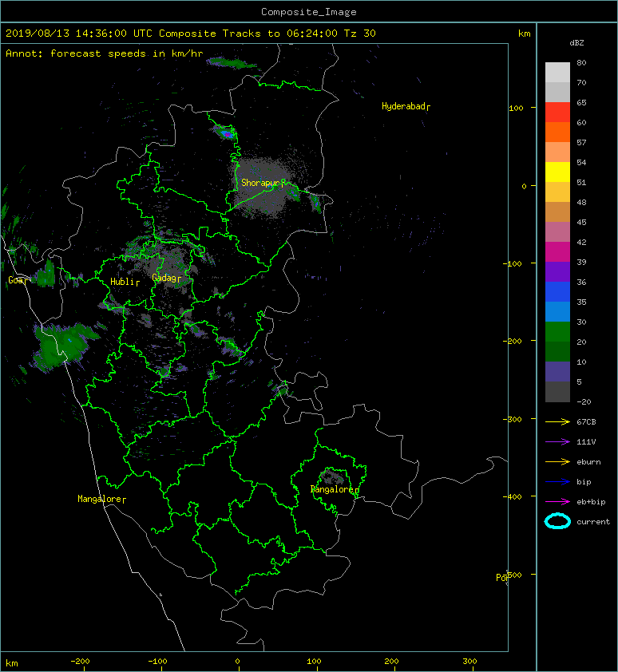The height and width of the screenshot is (672, 618).
Task: Click the Gadag city label
Action: coord(164,279)
